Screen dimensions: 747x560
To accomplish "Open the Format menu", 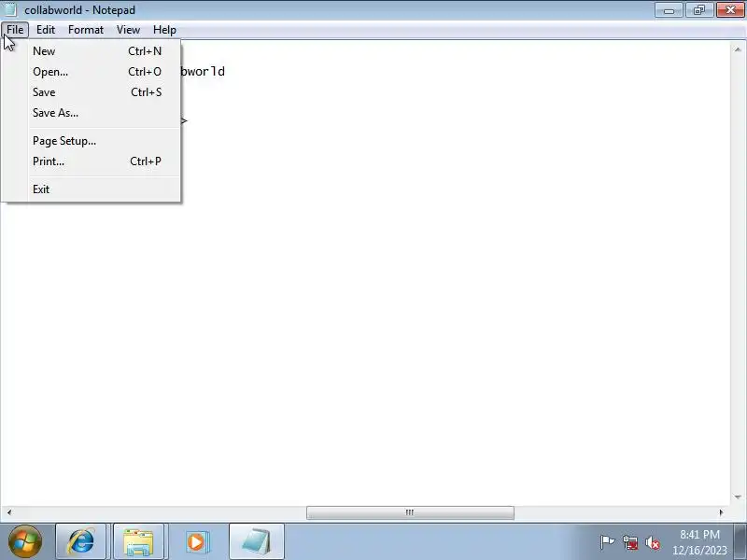I will pos(86,30).
